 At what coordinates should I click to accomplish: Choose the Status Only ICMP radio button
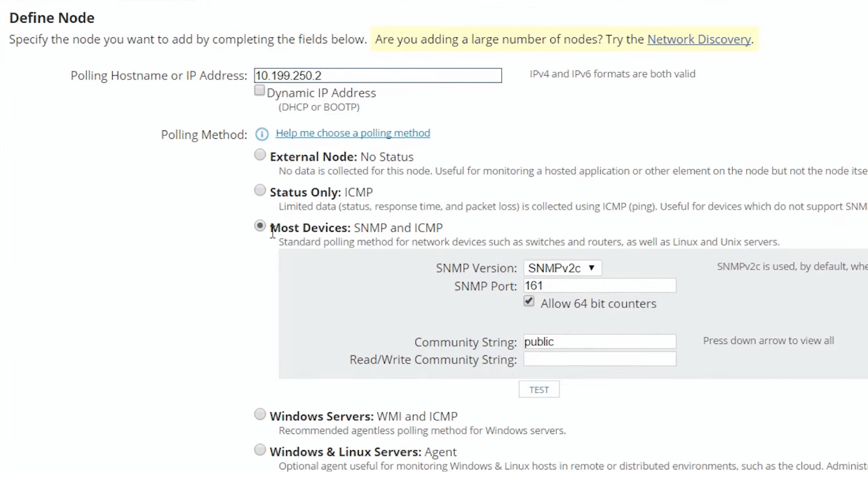click(260, 191)
